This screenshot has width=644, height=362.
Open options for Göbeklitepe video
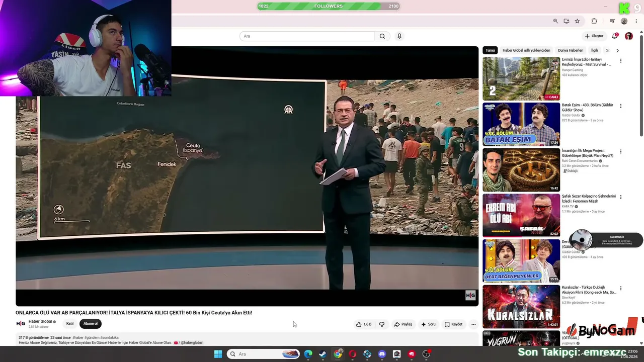[x=621, y=151]
